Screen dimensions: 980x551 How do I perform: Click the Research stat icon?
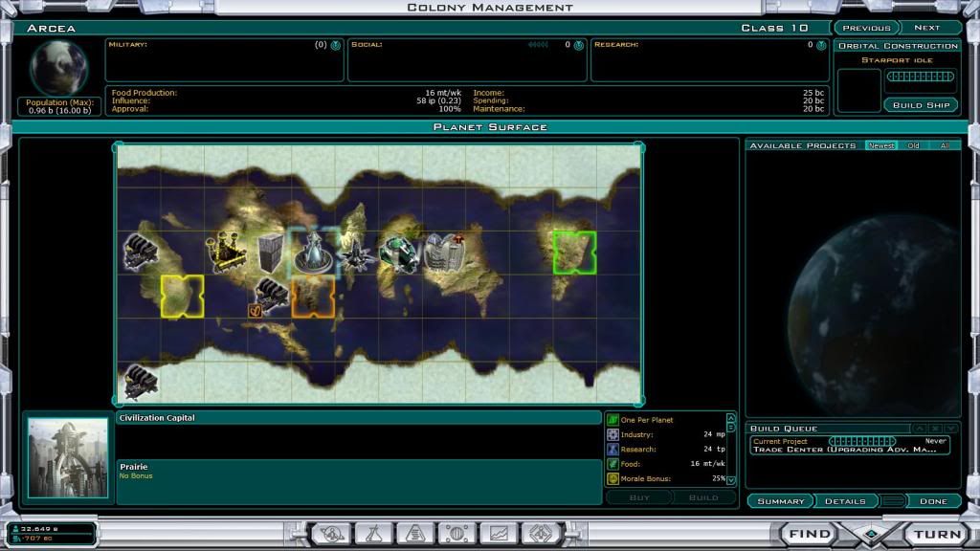point(612,450)
